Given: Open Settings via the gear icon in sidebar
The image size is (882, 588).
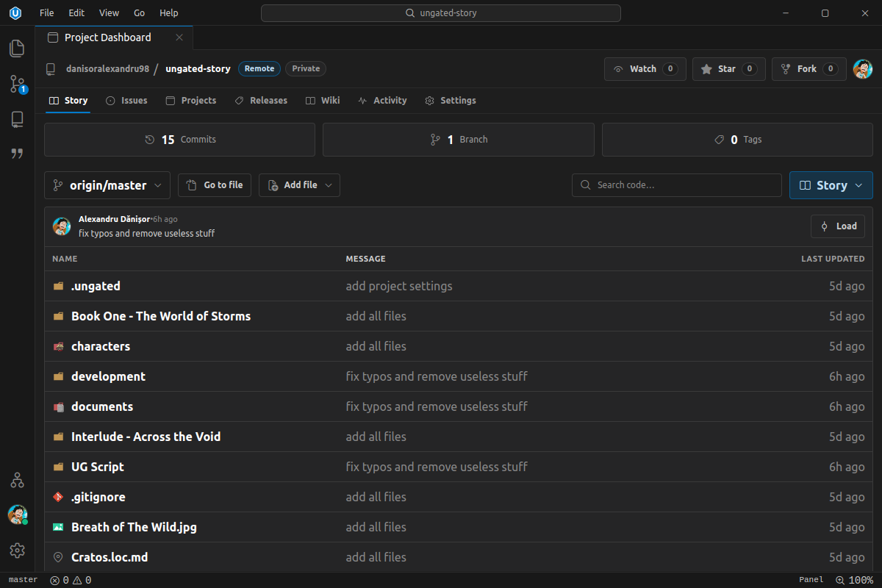Looking at the screenshot, I should pos(16,550).
